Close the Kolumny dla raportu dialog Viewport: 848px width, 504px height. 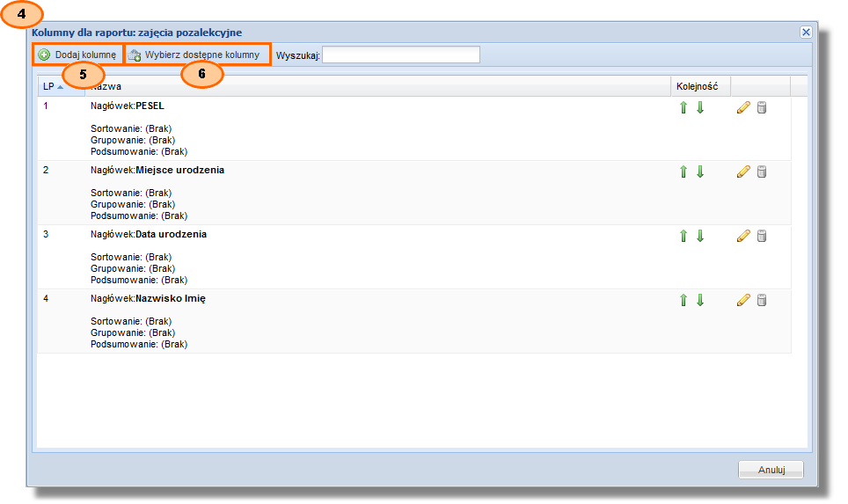pyautogui.click(x=805, y=32)
